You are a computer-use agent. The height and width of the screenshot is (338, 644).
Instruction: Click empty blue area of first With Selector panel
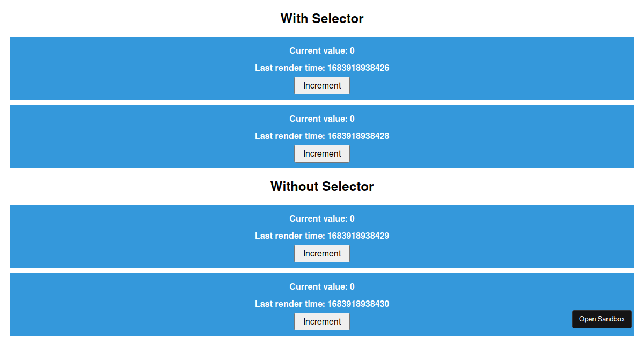click(x=107, y=69)
